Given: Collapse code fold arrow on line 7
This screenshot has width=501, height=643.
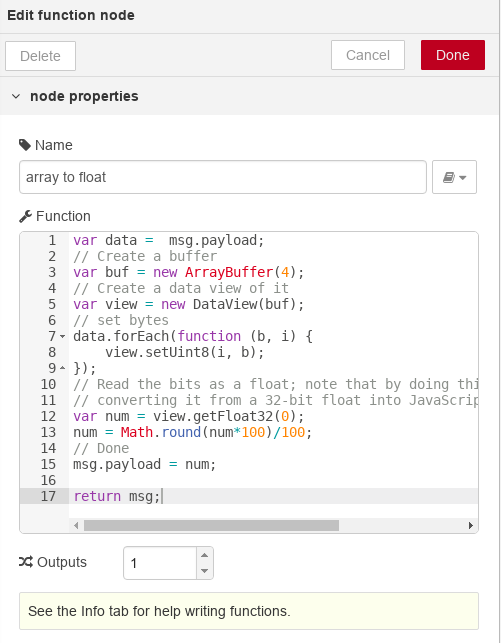Looking at the screenshot, I should 62,336.
